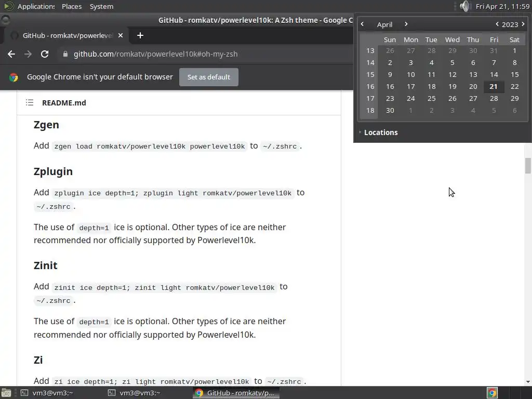This screenshot has width=532, height=399.
Task: Open first vm3@vm3 terminal in taskbar
Action: 52,393
